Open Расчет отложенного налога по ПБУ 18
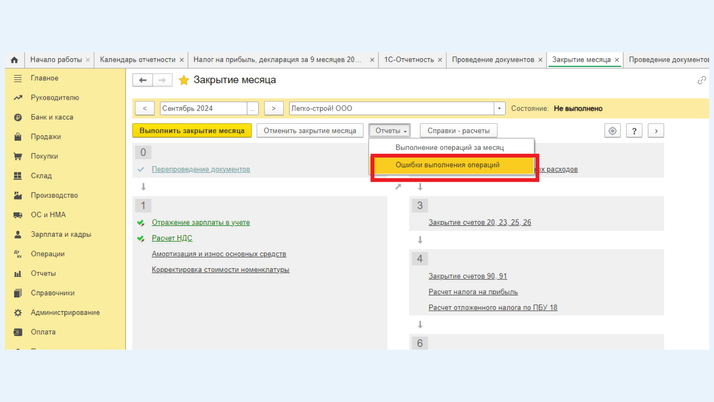 click(493, 308)
